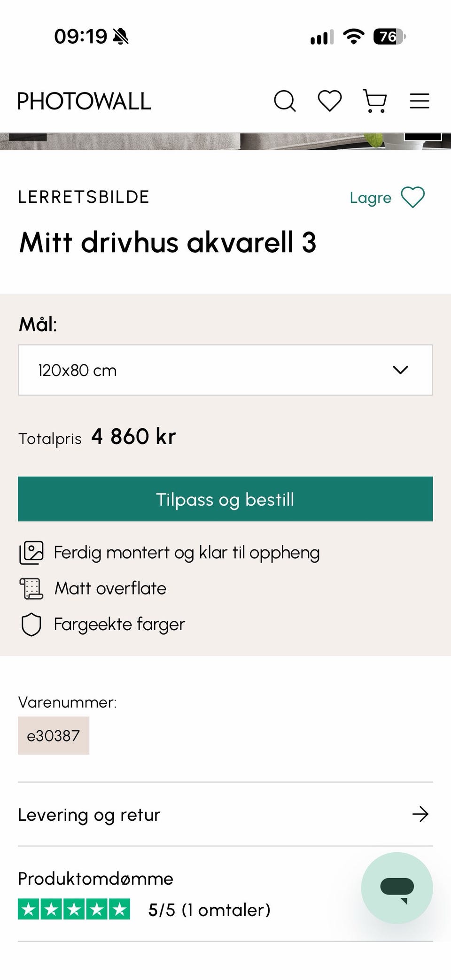Tap the PHOTOWALL logo

pyautogui.click(x=85, y=101)
